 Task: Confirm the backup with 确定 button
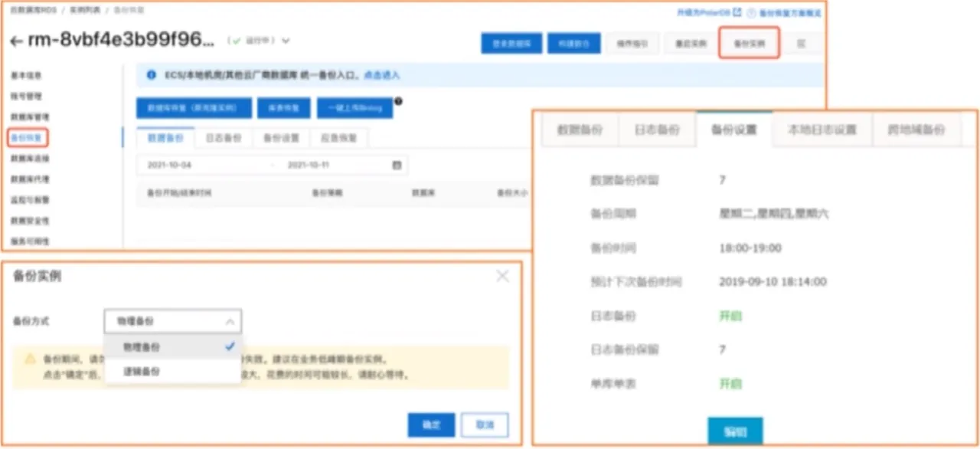(x=431, y=424)
